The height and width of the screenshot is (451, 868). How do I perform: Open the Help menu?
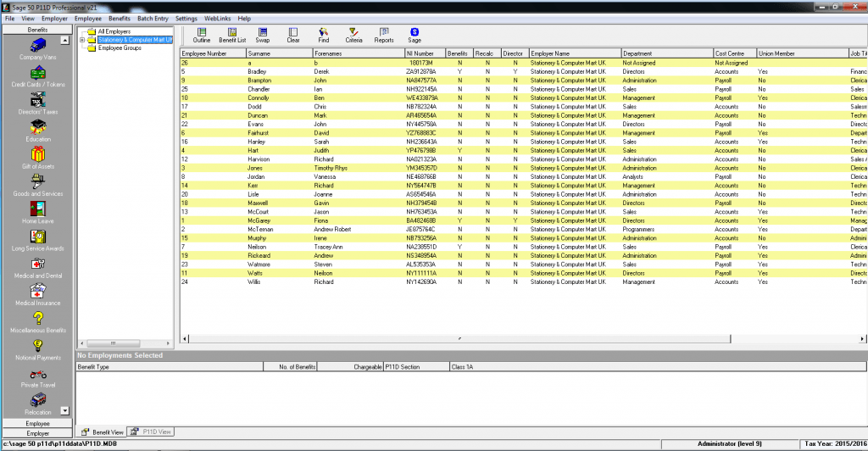244,19
